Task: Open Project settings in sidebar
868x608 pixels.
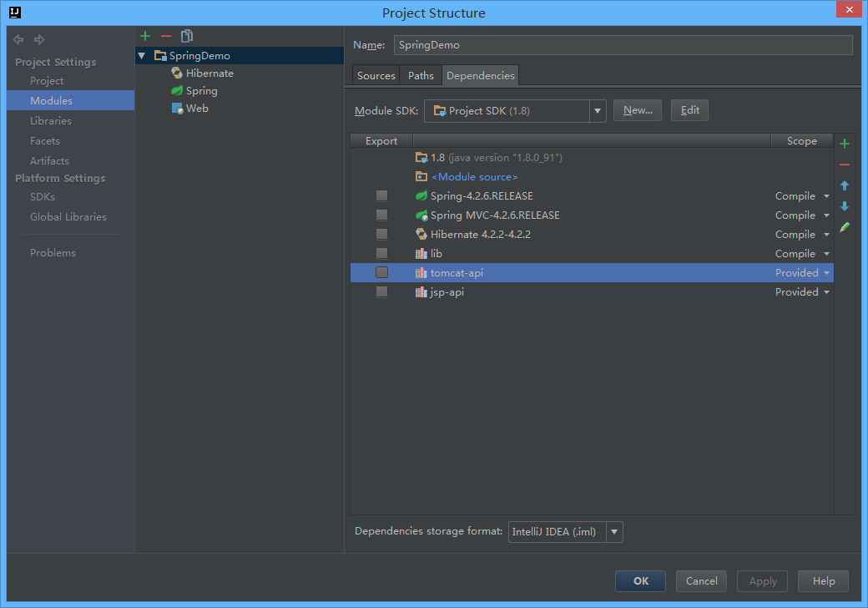Action: [x=47, y=81]
